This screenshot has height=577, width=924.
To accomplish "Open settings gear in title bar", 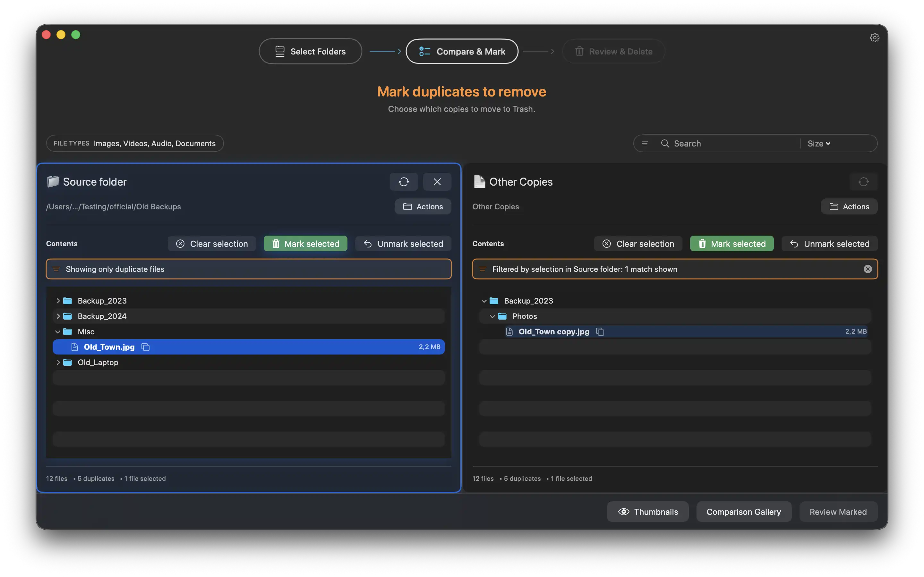I will [874, 38].
